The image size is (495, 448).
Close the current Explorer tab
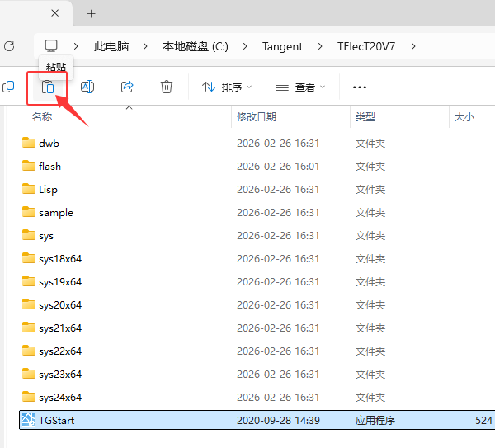click(x=55, y=13)
